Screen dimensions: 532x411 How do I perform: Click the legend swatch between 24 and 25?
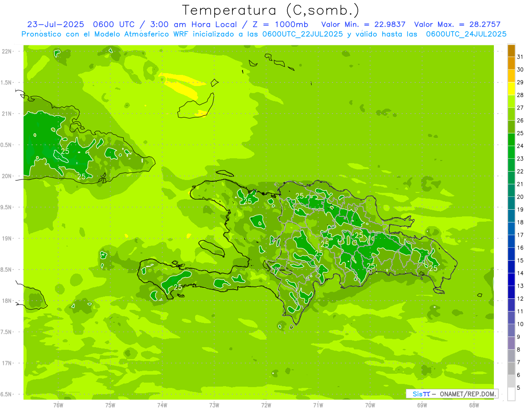(x=511, y=140)
